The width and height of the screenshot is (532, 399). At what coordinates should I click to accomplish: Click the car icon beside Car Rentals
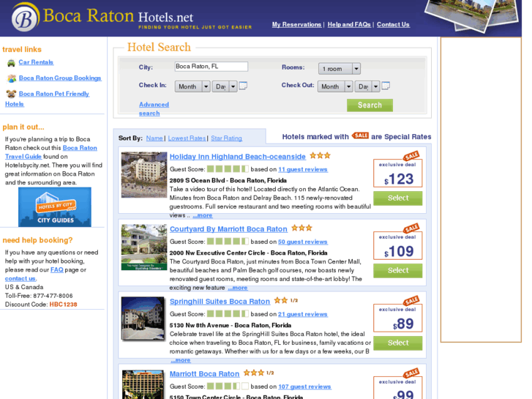[11, 63]
